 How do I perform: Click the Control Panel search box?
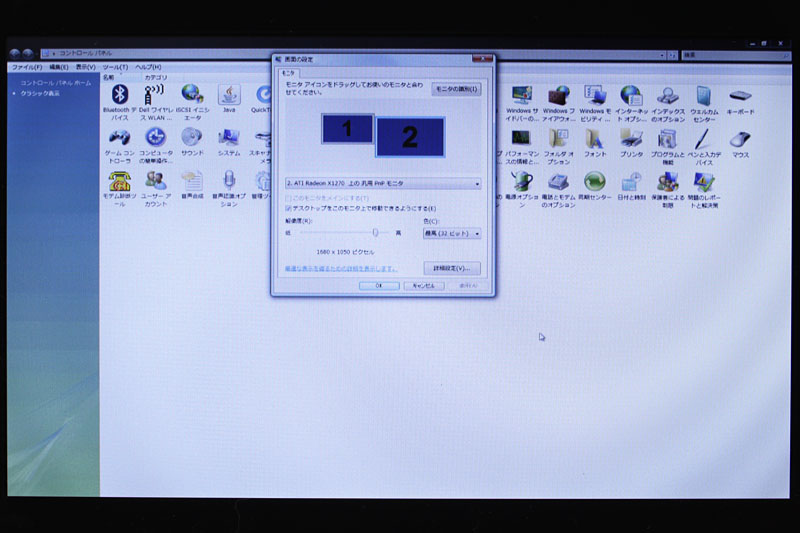(735, 55)
